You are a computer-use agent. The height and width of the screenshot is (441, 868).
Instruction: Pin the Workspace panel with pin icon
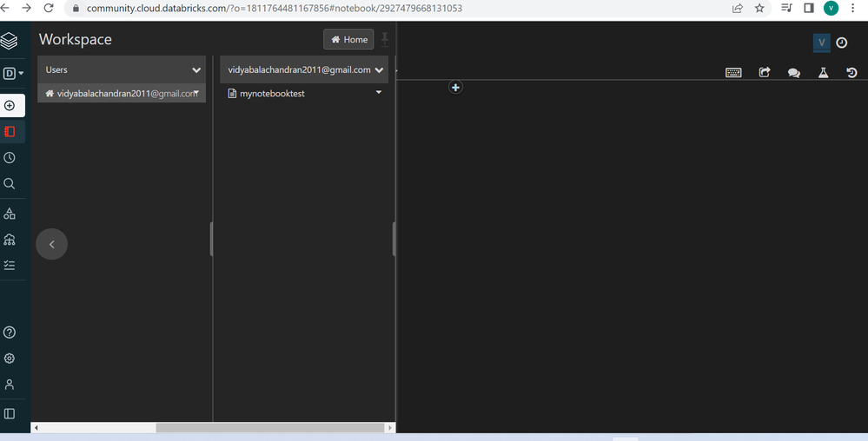(x=385, y=39)
